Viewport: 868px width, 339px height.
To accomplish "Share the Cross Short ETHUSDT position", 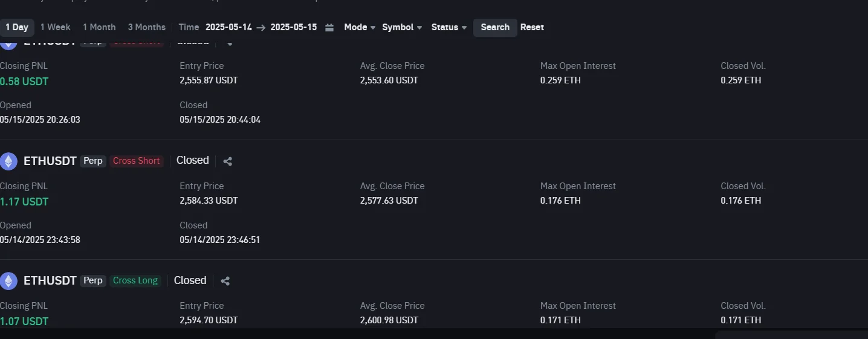I will (x=228, y=161).
